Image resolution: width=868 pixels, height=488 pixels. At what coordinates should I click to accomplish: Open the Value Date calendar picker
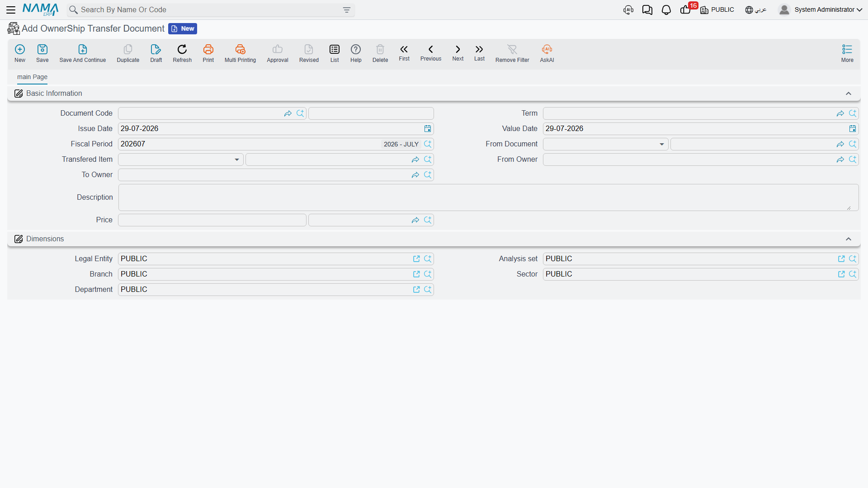click(x=853, y=129)
